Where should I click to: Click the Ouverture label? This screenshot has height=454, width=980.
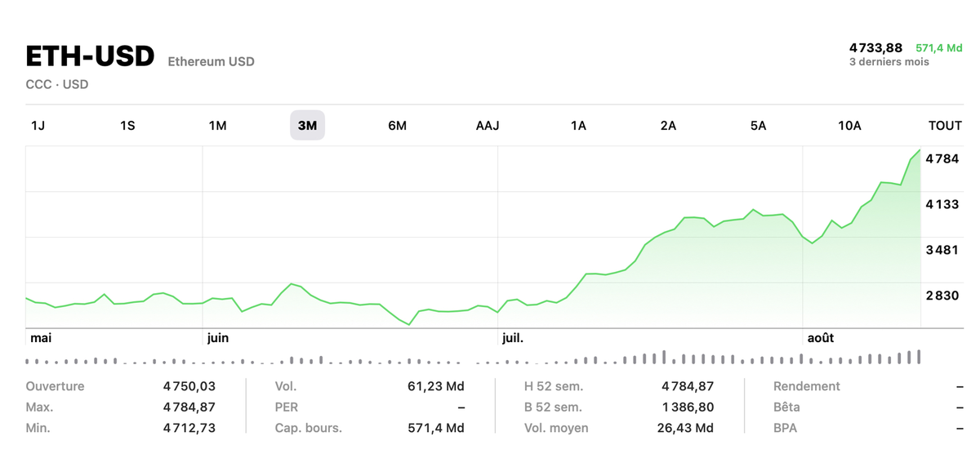pos(55,386)
